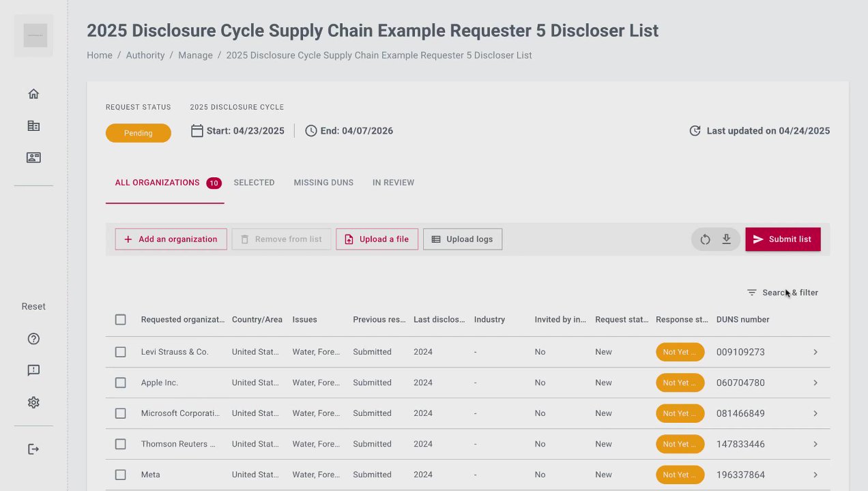This screenshot has width=868, height=491.
Task: Click the Authority breadcrumb link
Action: (145, 55)
